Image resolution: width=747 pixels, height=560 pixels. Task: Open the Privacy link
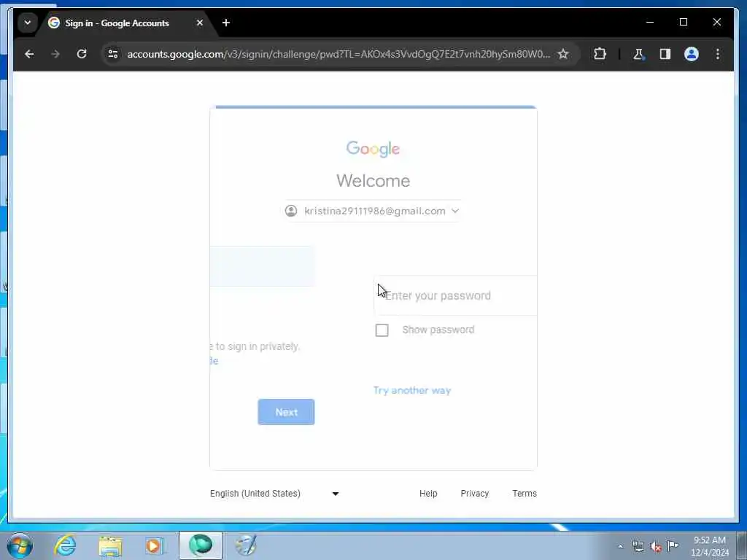click(474, 494)
